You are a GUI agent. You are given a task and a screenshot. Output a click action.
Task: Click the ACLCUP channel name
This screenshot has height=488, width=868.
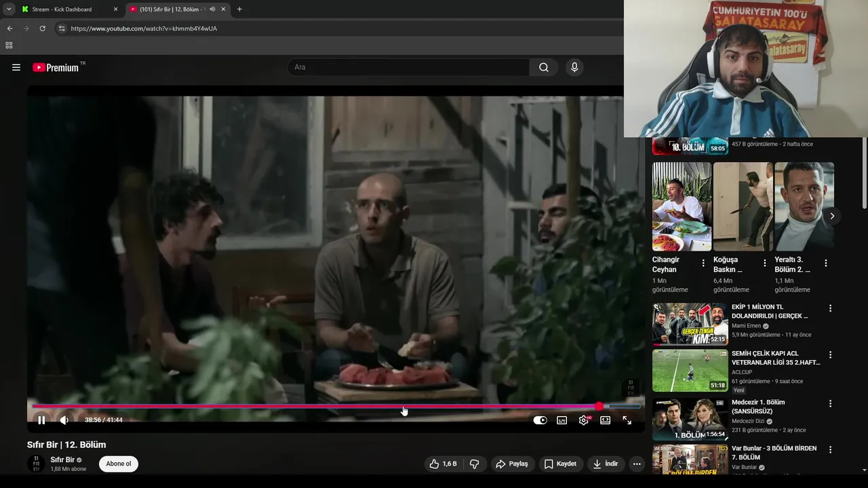pyautogui.click(x=742, y=372)
